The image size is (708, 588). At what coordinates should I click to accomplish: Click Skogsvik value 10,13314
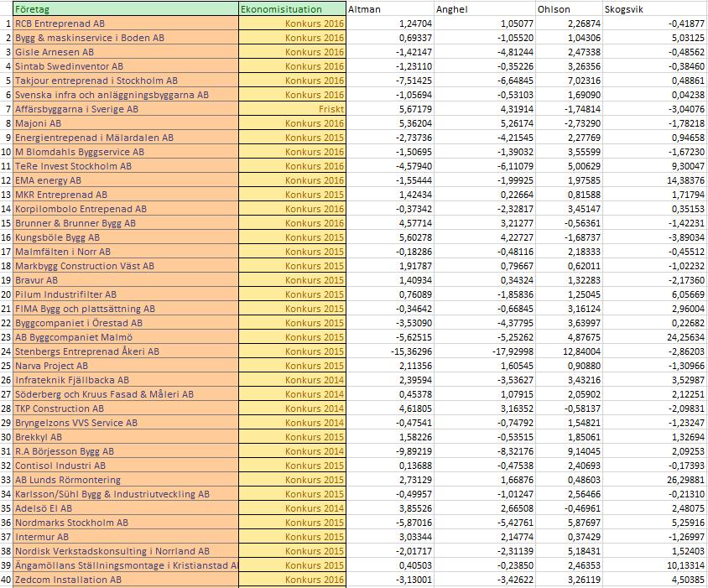[x=655, y=566]
